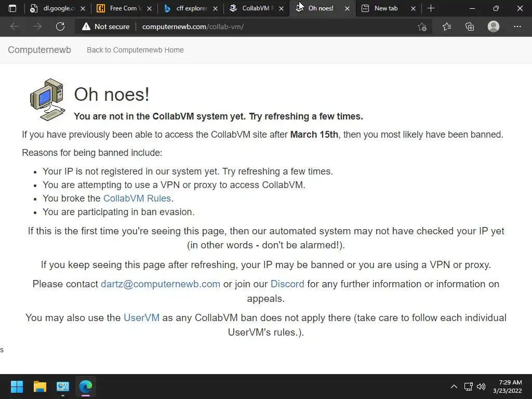Click the retro computer image
The image size is (532, 399).
pyautogui.click(x=47, y=100)
